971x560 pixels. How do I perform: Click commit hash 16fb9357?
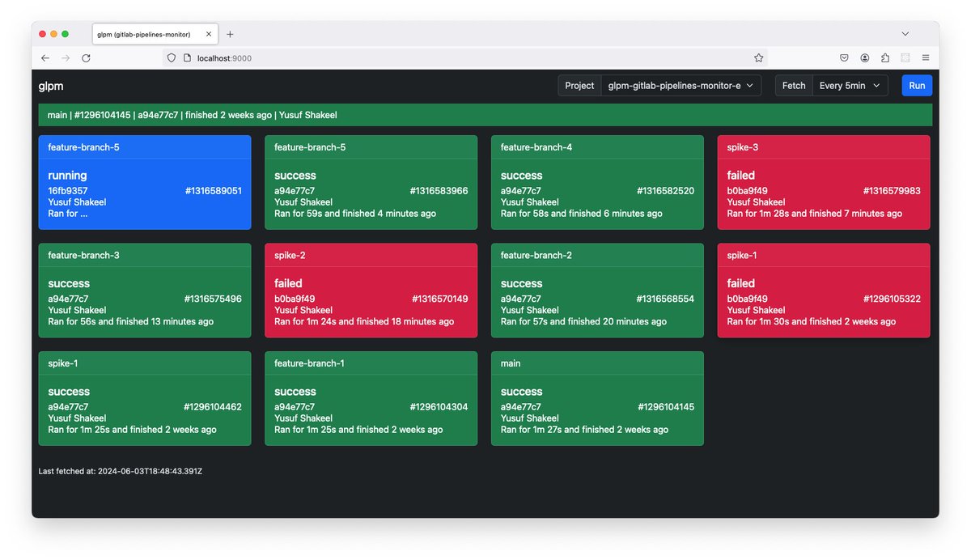coord(68,191)
